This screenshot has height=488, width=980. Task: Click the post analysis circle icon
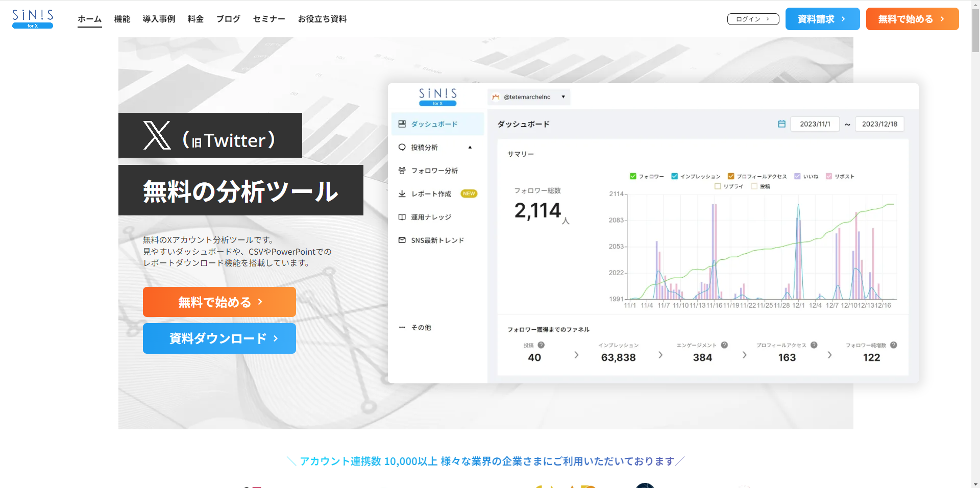pyautogui.click(x=402, y=147)
